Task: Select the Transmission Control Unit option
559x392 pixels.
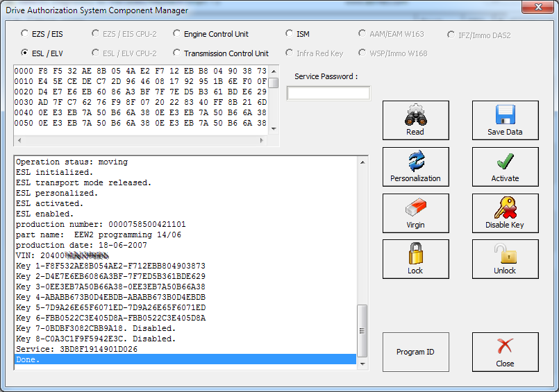Action: [176, 53]
